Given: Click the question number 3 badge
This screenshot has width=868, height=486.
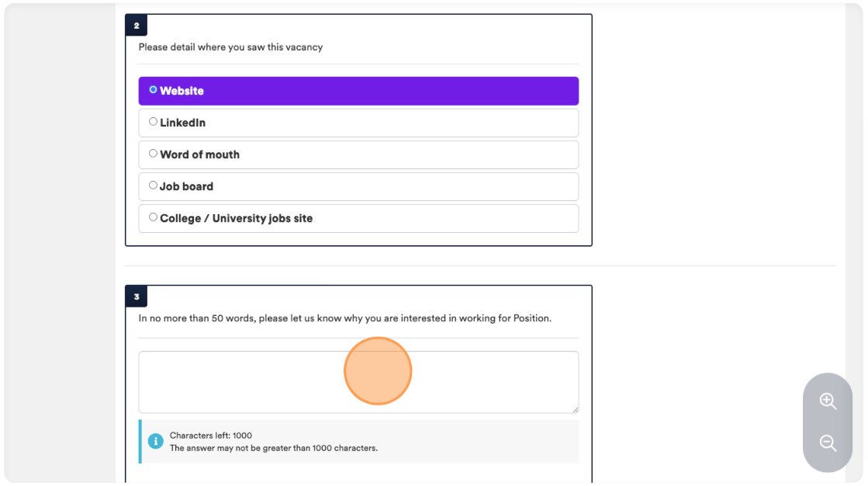Looking at the screenshot, I should click(x=137, y=297).
